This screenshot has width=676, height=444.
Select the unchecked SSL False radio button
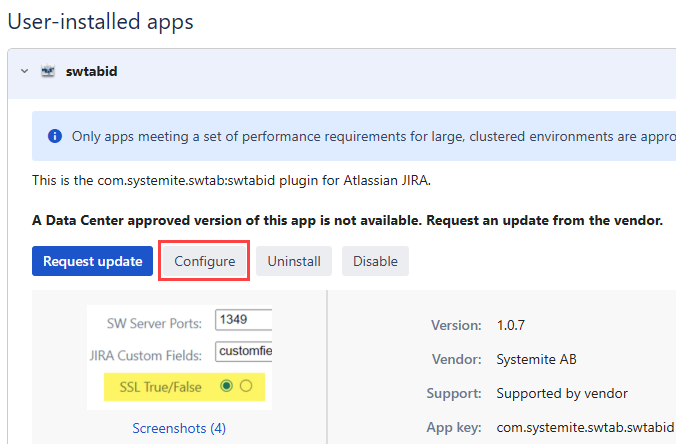pyautogui.click(x=246, y=386)
